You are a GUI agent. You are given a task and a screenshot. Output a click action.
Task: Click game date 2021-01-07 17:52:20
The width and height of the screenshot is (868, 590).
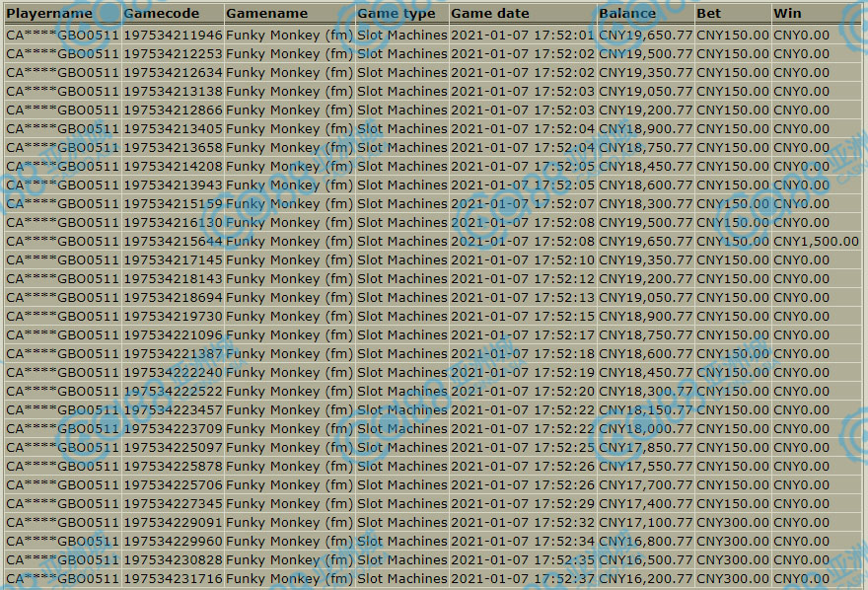pos(523,392)
